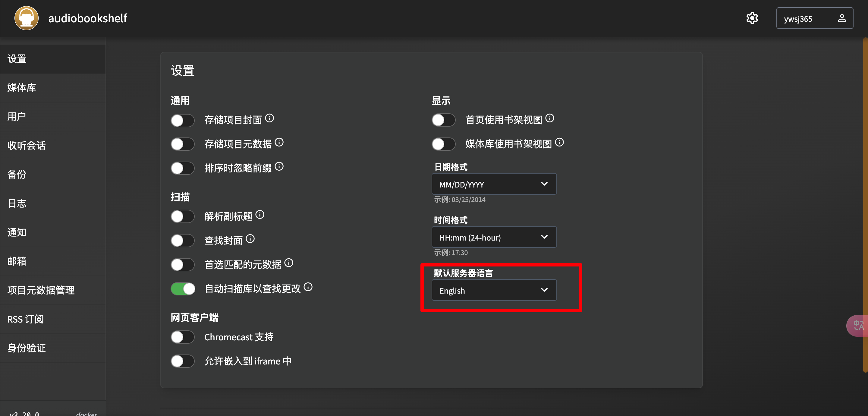Open the 默认服务器语言 English dropdown

[494, 290]
